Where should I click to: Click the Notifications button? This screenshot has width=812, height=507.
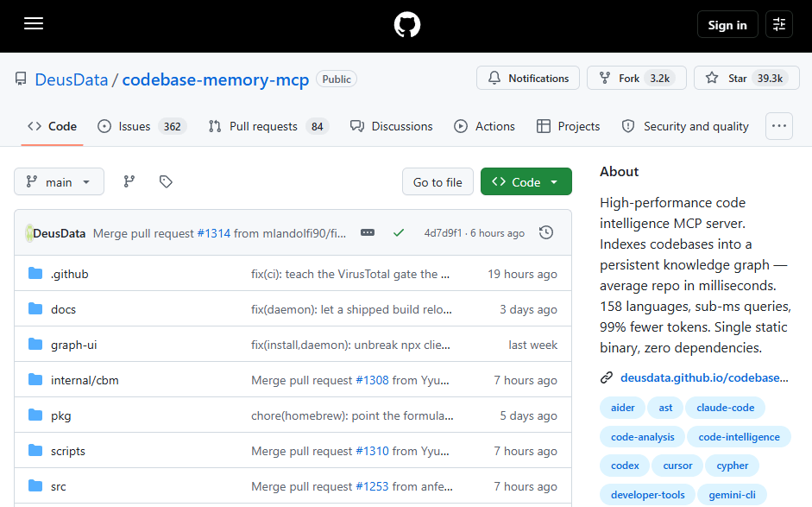(528, 79)
